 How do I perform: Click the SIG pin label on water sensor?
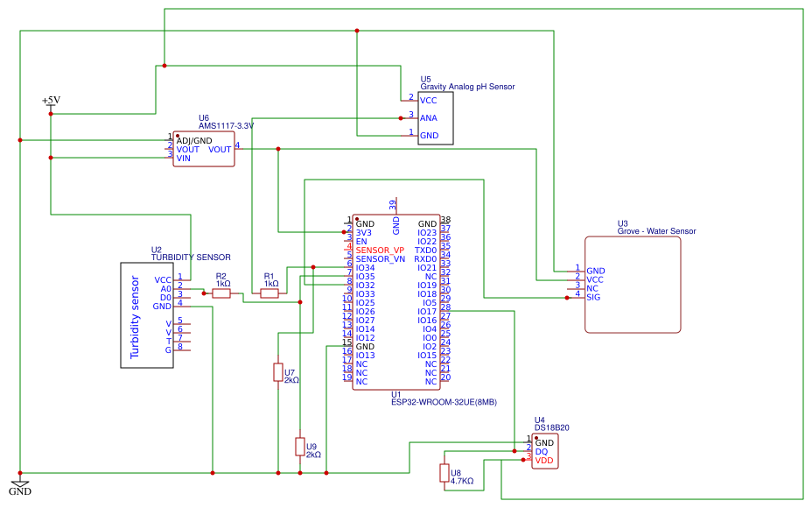[593, 298]
